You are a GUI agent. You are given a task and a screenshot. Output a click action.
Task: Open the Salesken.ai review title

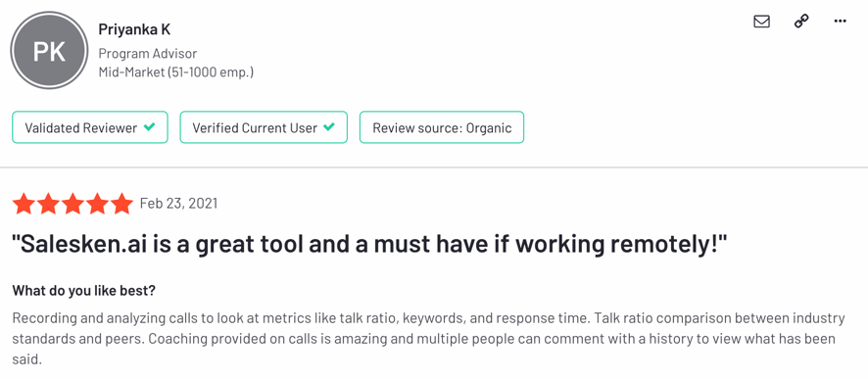(369, 245)
